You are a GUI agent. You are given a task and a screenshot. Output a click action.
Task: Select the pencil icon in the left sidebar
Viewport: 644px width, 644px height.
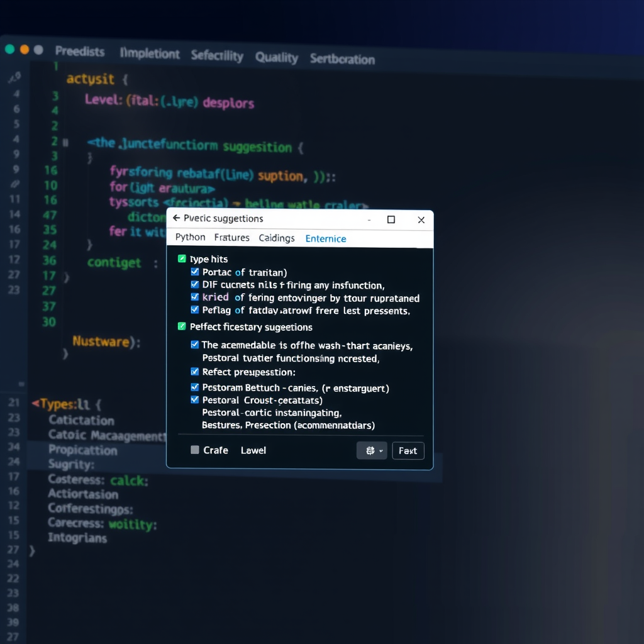click(x=15, y=77)
